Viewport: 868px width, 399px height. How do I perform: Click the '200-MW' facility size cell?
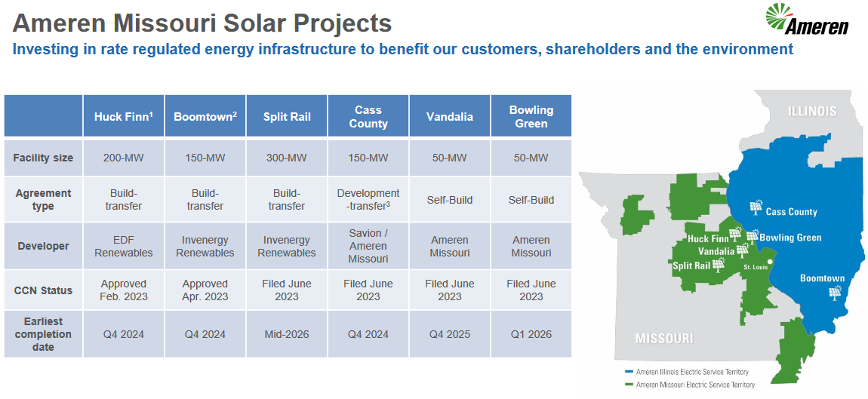(x=124, y=158)
